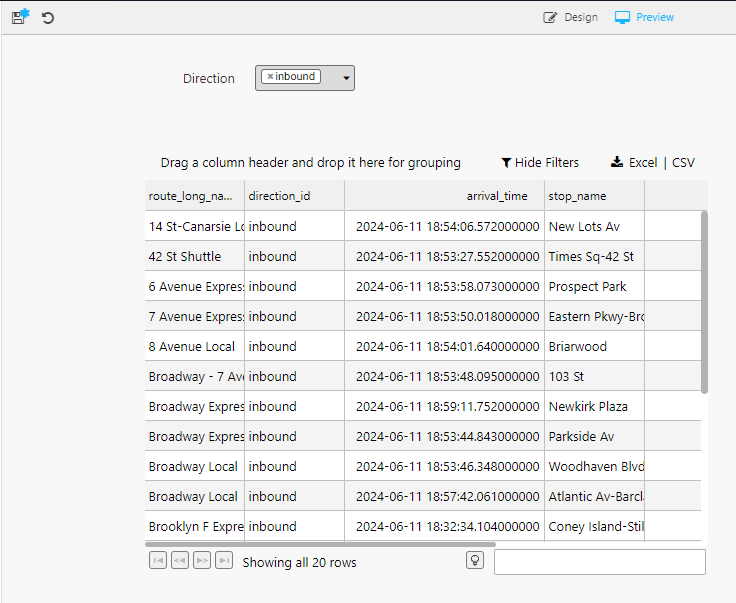
Task: Go to the next page of rows
Action: click(x=202, y=561)
